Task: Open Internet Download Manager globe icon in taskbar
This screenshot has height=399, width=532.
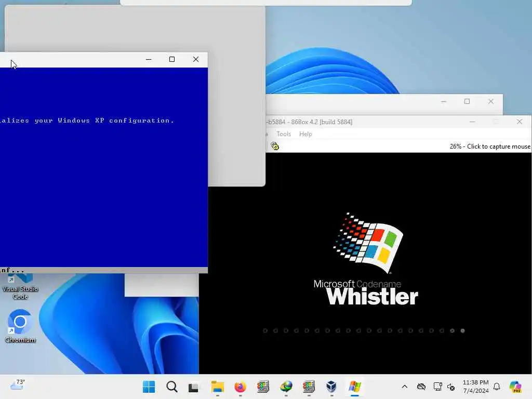Action: (286, 387)
